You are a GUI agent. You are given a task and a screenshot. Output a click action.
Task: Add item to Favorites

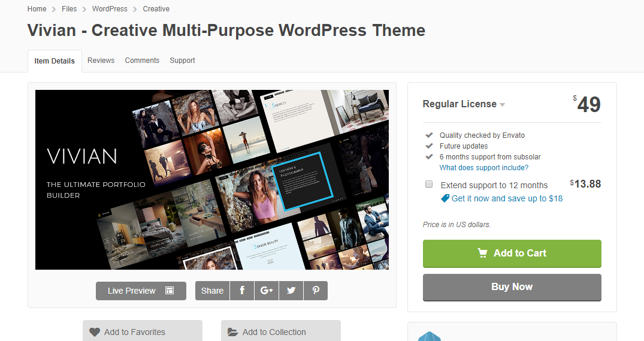tap(143, 331)
